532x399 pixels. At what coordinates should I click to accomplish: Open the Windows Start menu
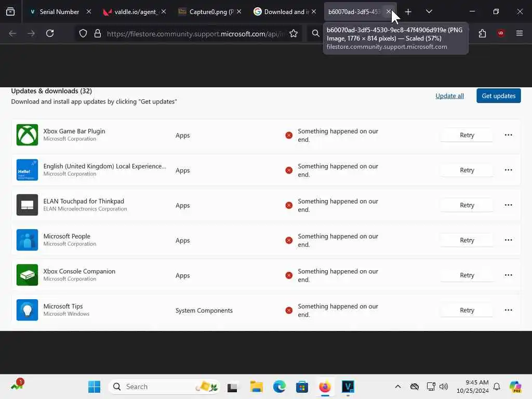(94, 387)
